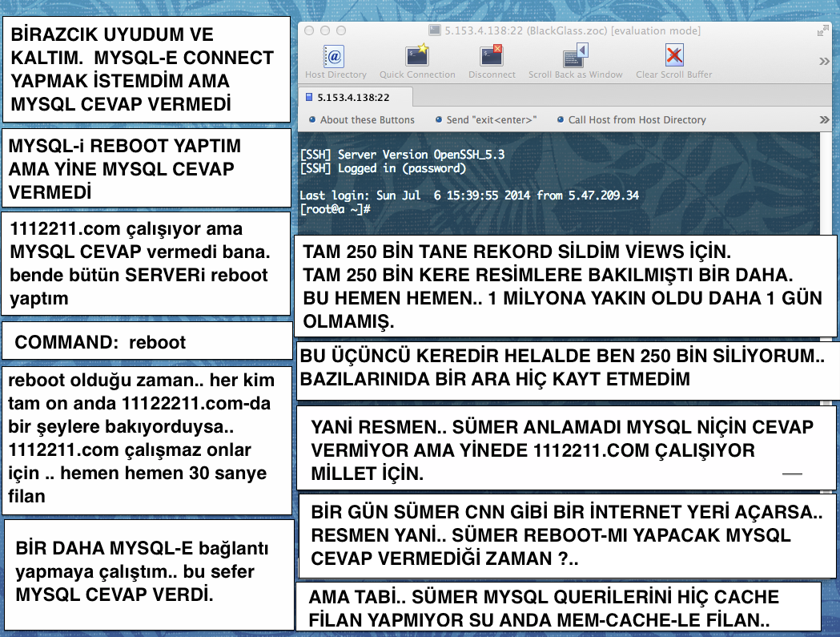Click the Last login line in terminal
840x637 pixels.
click(469, 196)
